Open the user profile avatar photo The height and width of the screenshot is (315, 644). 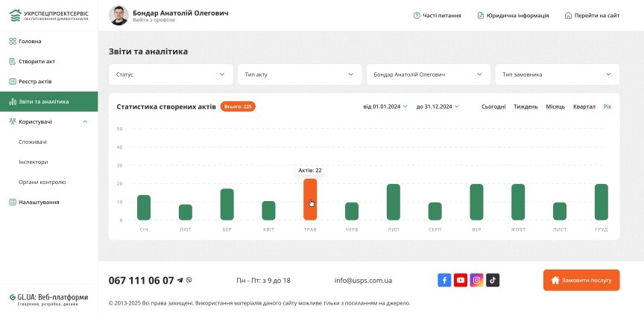click(119, 16)
